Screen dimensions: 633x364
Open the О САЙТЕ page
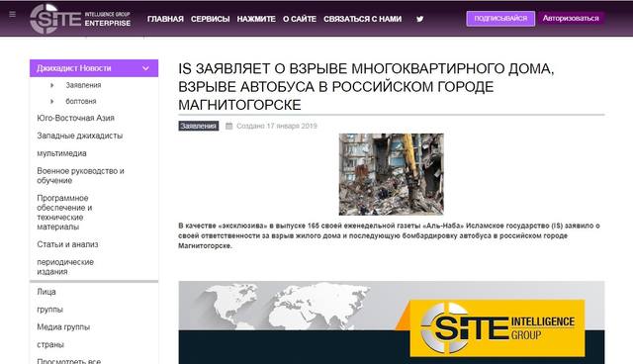pos(300,19)
